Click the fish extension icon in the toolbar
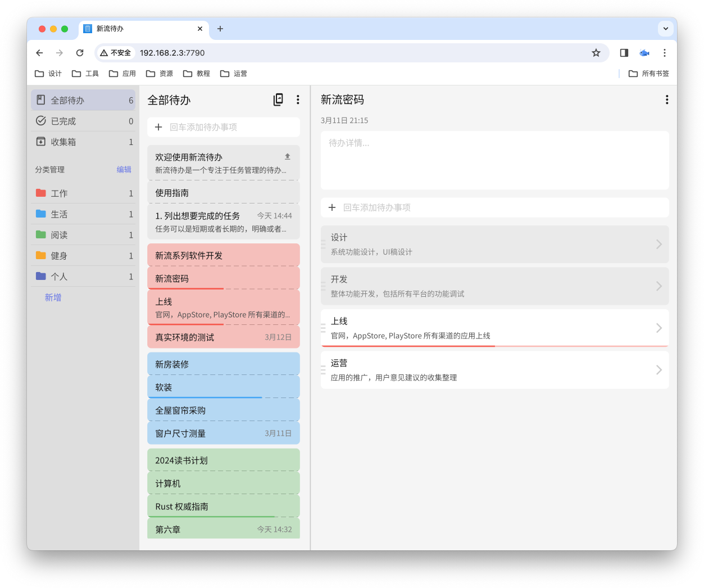 644,53
